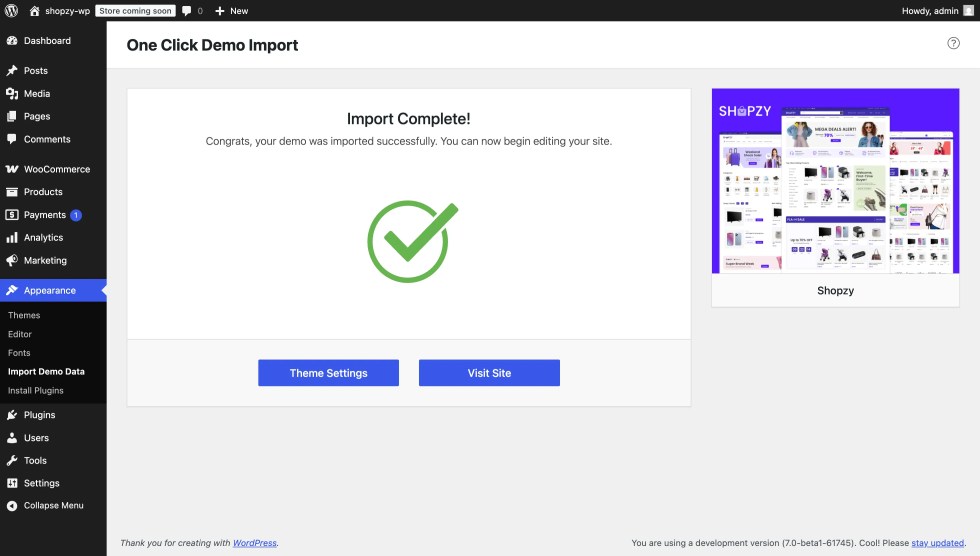This screenshot has height=556, width=980.
Task: Click the Payments notification badge
Action: click(x=76, y=215)
